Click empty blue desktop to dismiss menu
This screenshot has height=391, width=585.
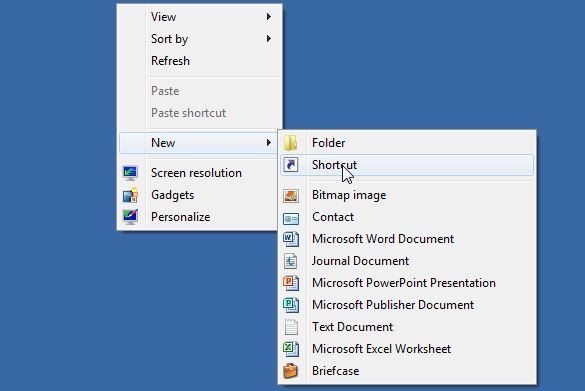[429, 63]
